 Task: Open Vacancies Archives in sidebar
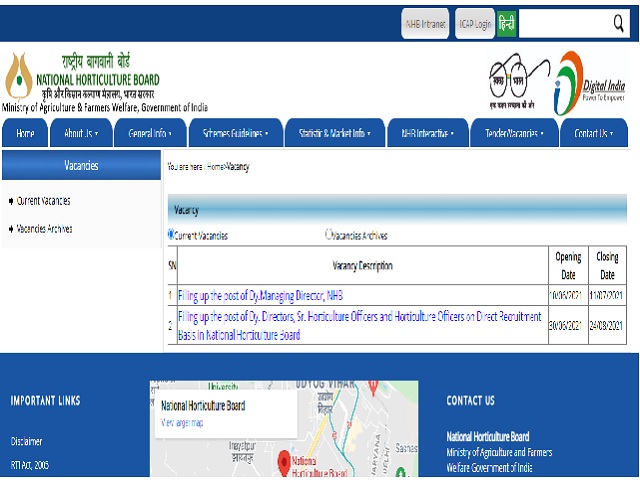click(x=44, y=229)
